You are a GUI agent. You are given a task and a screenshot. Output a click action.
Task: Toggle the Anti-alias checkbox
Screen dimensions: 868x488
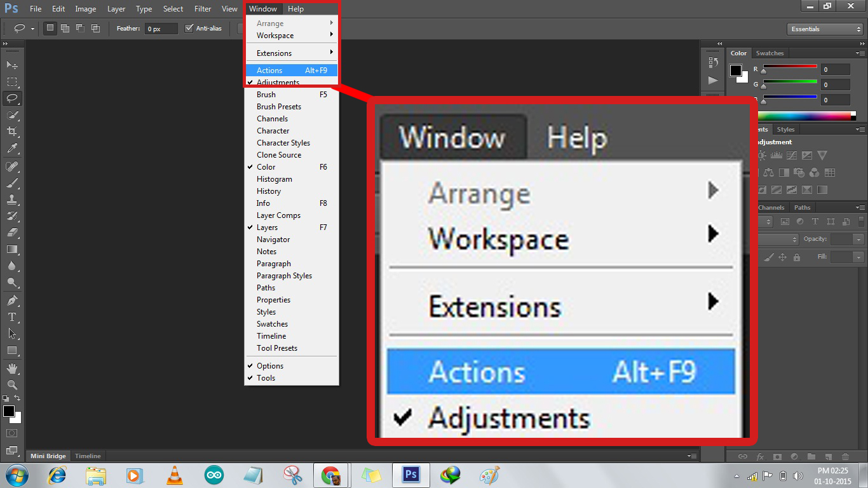click(189, 29)
